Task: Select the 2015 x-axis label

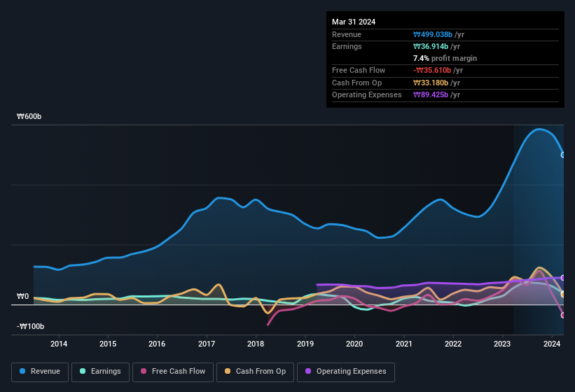Action: coord(108,344)
